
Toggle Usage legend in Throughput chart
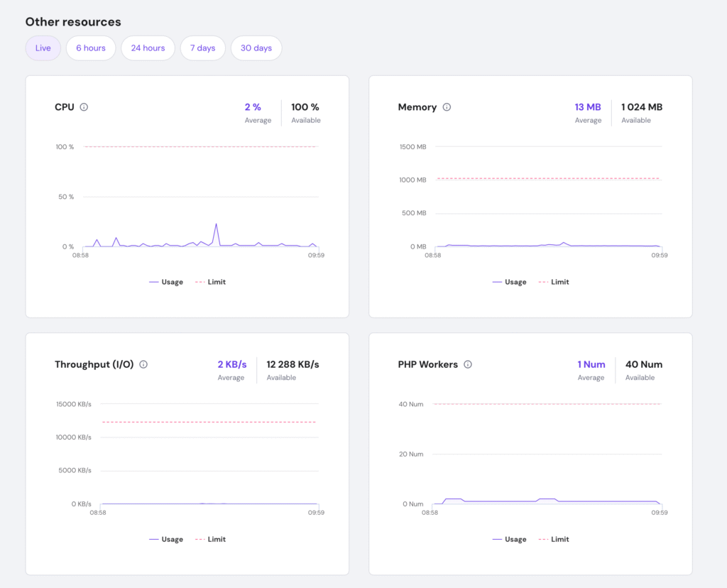point(166,539)
